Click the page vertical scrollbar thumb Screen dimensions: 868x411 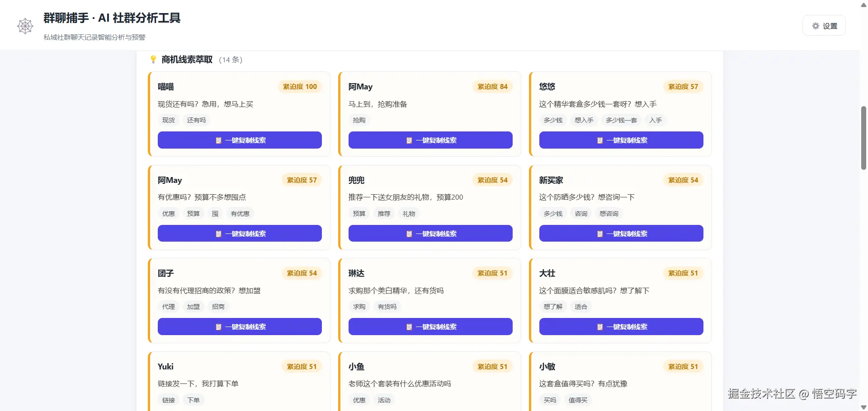pos(863,138)
